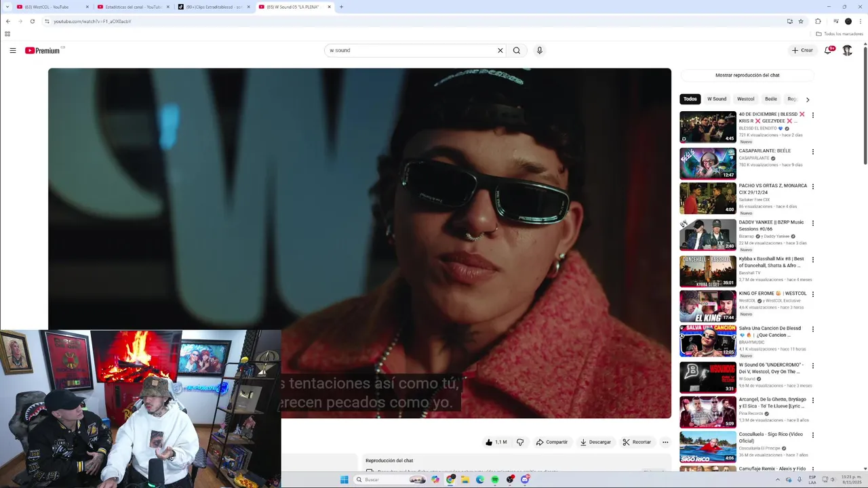
Task: Click Recortar clip button
Action: coord(637,442)
